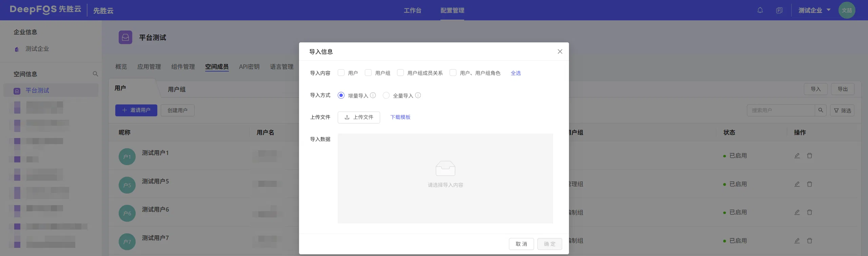
Task: Click the info icon next to 全量导入
Action: pyautogui.click(x=418, y=95)
